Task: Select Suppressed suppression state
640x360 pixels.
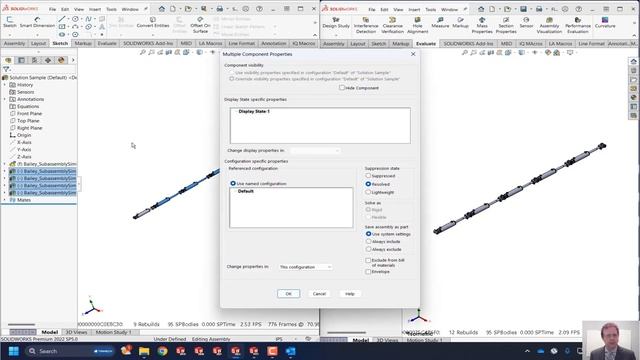Action: (x=368, y=176)
